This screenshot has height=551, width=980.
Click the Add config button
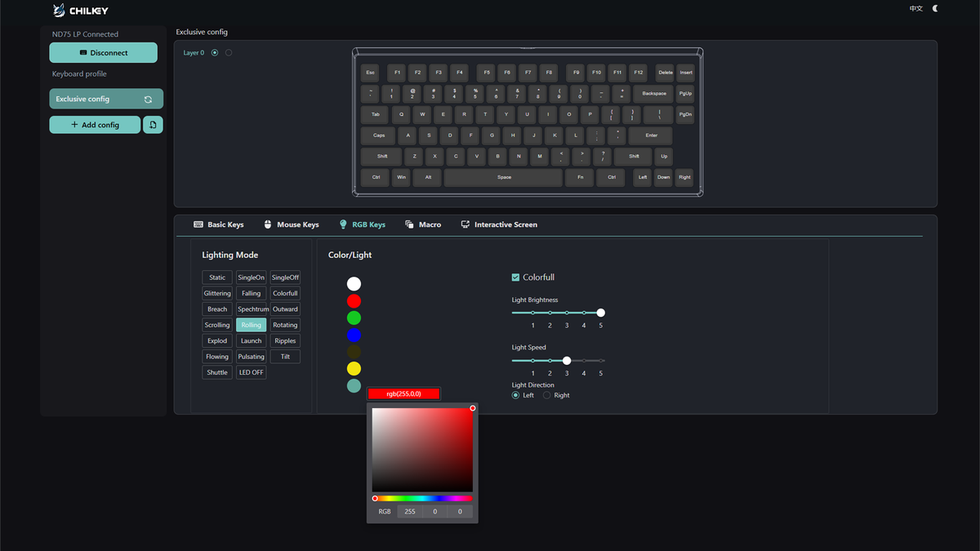click(x=95, y=125)
